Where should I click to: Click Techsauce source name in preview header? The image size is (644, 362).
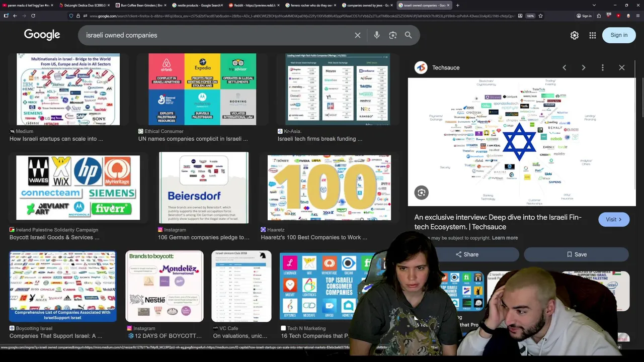tap(446, 67)
